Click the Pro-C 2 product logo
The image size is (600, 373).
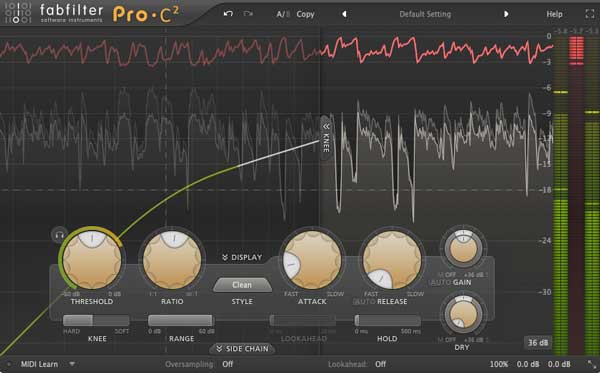point(146,15)
